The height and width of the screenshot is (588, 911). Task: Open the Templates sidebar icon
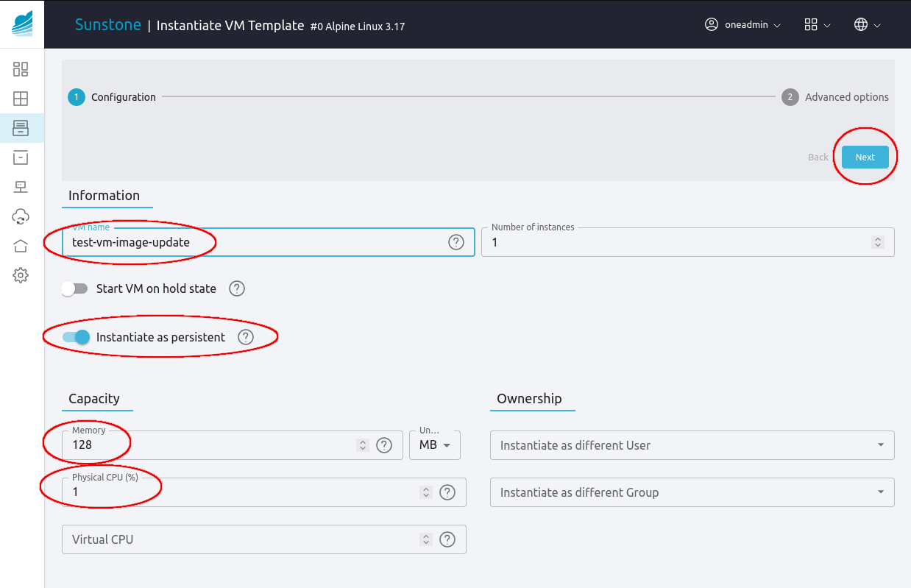(21, 128)
